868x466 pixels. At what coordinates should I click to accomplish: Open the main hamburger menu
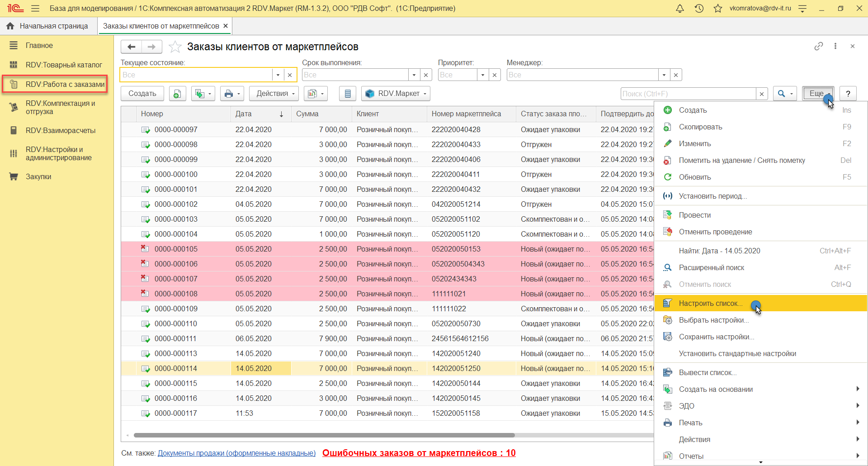tap(35, 9)
